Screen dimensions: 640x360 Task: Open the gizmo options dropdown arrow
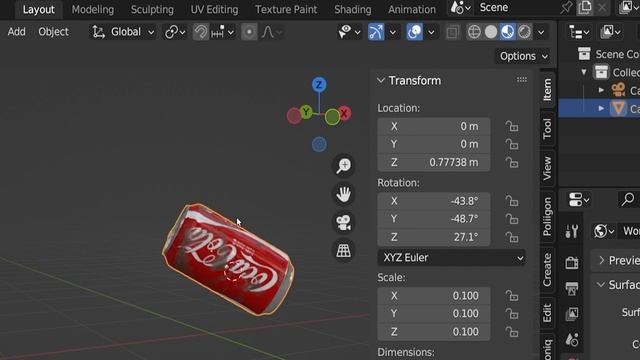coord(393,32)
